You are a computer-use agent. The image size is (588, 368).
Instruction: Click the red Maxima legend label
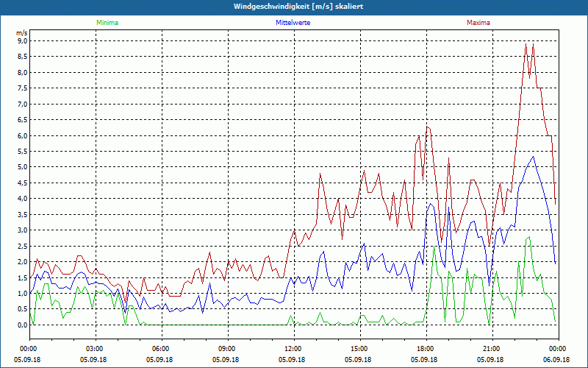478,23
